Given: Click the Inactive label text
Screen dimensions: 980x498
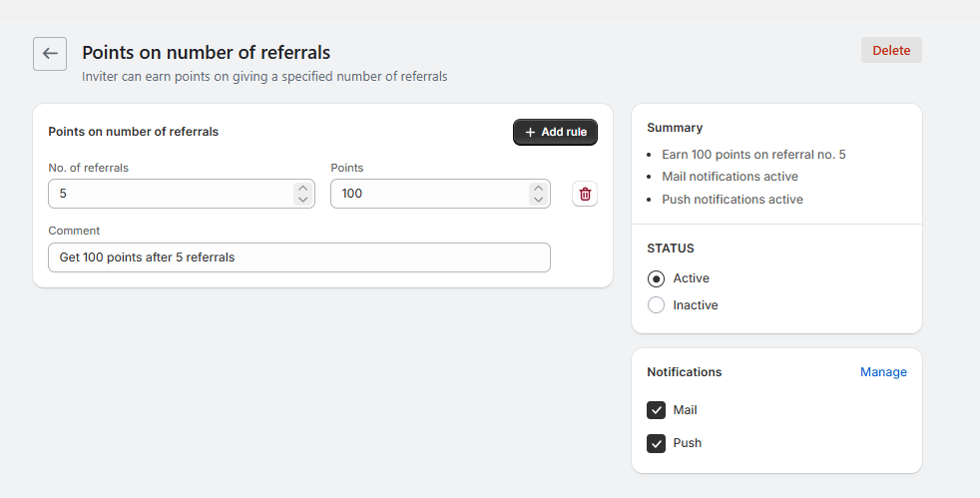Looking at the screenshot, I should (x=696, y=305).
